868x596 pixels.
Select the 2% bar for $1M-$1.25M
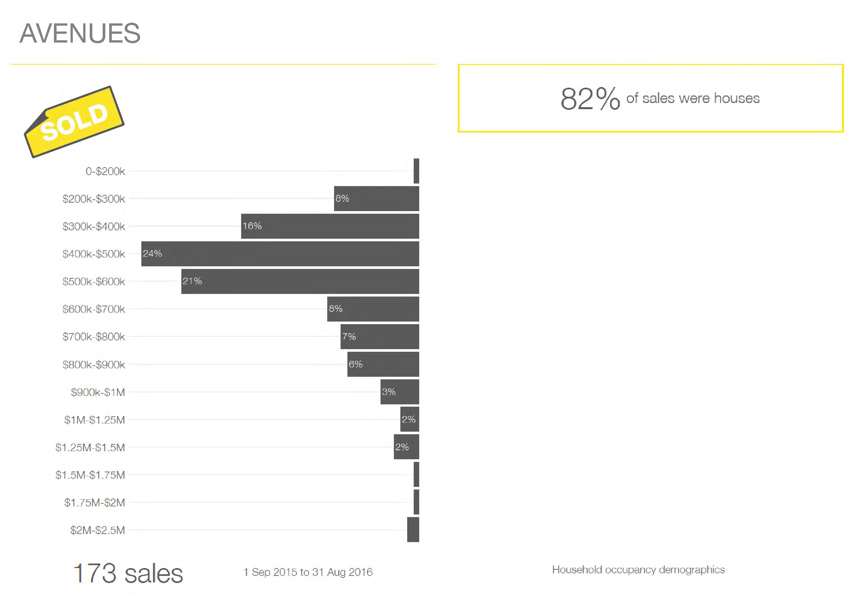409,420
